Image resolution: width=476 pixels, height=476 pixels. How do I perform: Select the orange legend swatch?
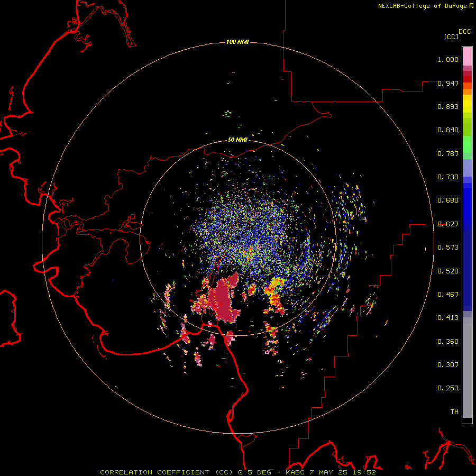coord(467,91)
